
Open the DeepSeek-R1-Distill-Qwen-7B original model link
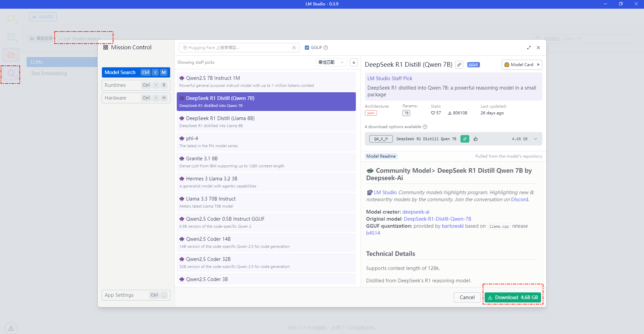437,219
